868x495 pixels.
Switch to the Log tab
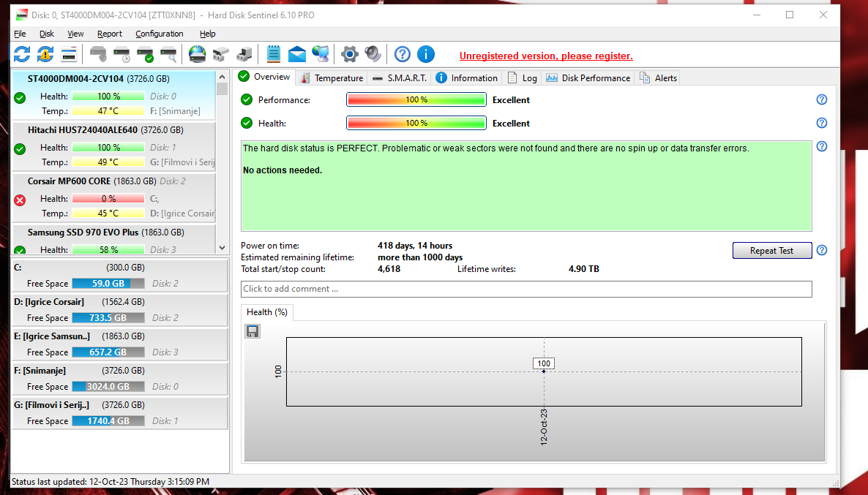pos(522,78)
